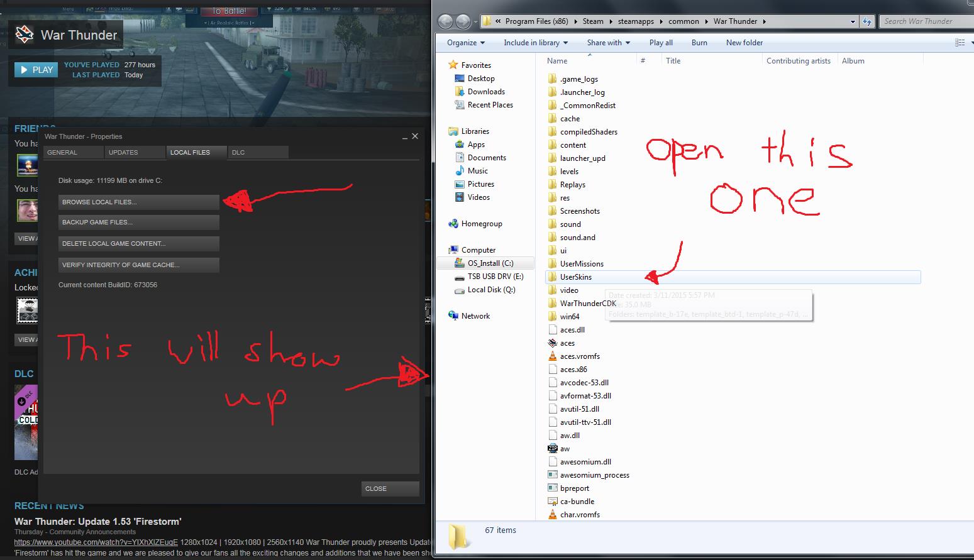The height and width of the screenshot is (560, 974).
Task: Select the Computer icon in sidebar
Action: (453, 250)
